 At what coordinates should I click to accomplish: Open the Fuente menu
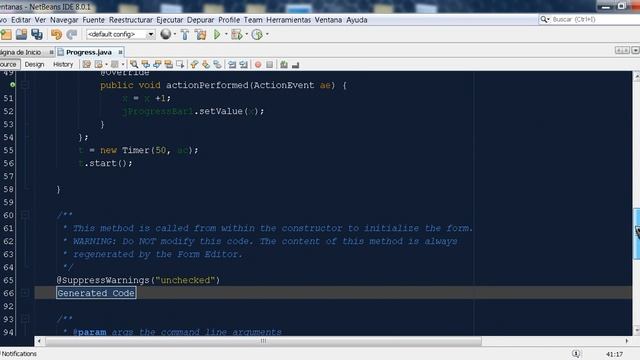[x=93, y=20]
